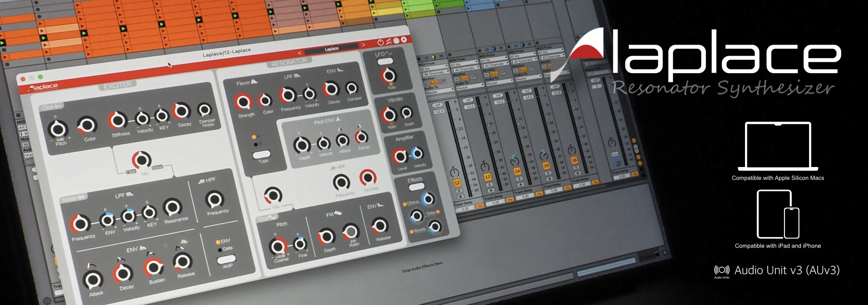
Task: Click the previous preset arrow icon
Action: pyautogui.click(x=300, y=52)
